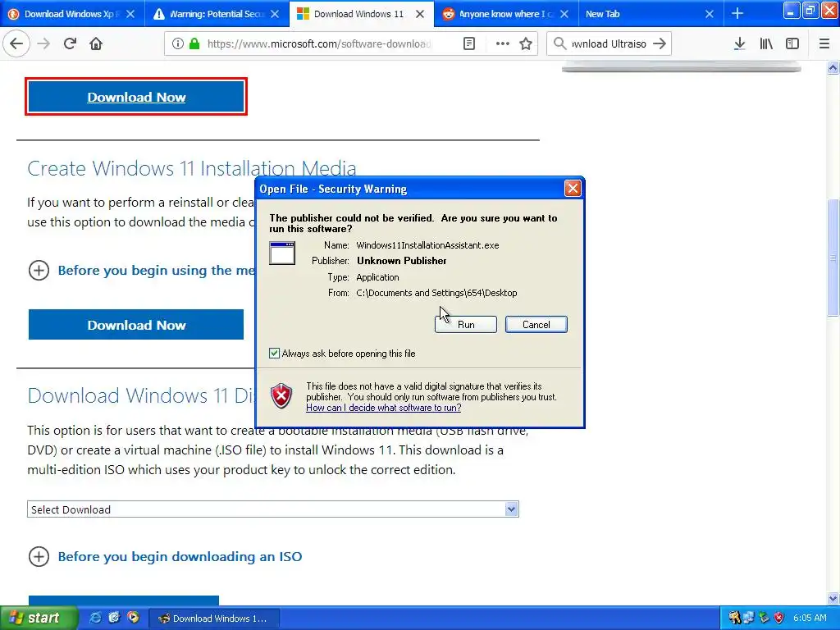Viewport: 840px width, 630px height.
Task: Uncheck Always ask before opening this file
Action: [x=274, y=353]
